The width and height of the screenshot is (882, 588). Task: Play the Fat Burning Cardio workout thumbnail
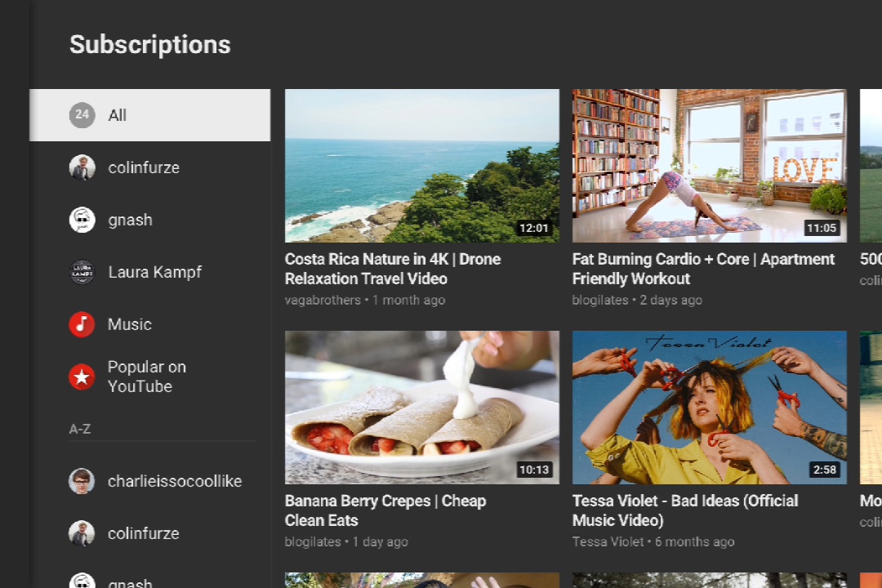(x=709, y=166)
